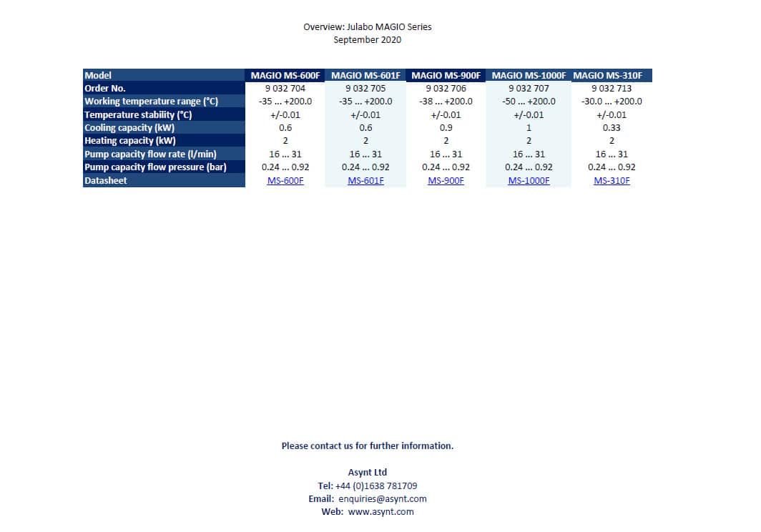Click the September 2020 date text
Screen dimensions: 761x532
click(368, 40)
